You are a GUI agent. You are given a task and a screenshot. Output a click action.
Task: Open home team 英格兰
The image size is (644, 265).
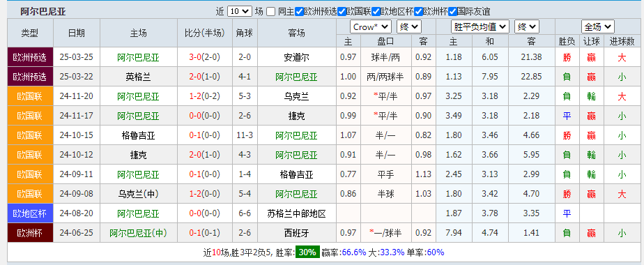138,77
